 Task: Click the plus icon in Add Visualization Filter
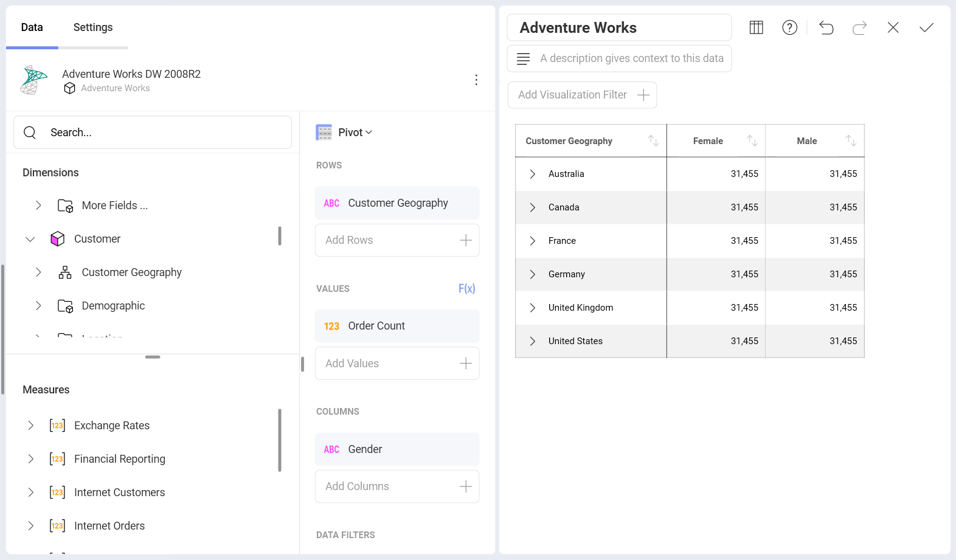(x=643, y=95)
